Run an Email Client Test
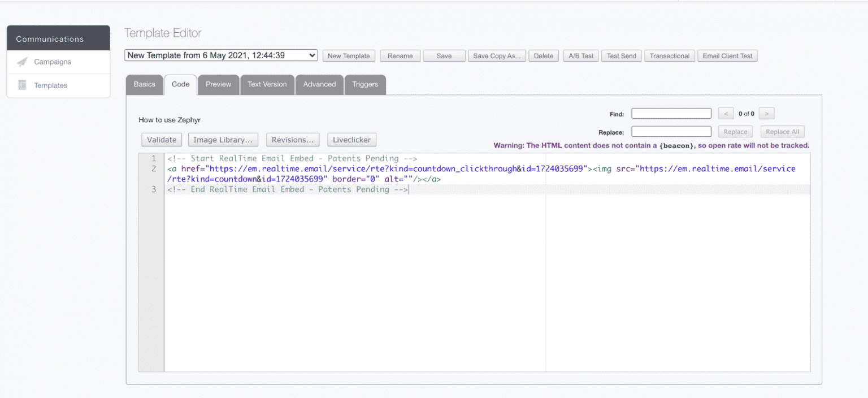The height and width of the screenshot is (398, 868). 727,55
